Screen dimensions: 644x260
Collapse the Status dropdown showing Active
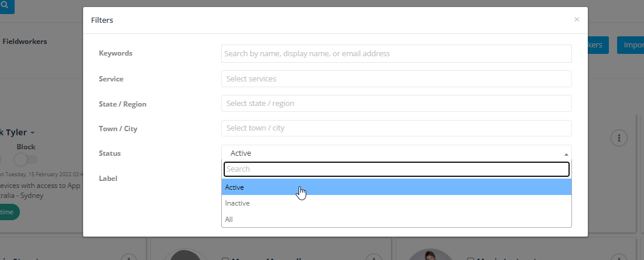tap(396, 153)
